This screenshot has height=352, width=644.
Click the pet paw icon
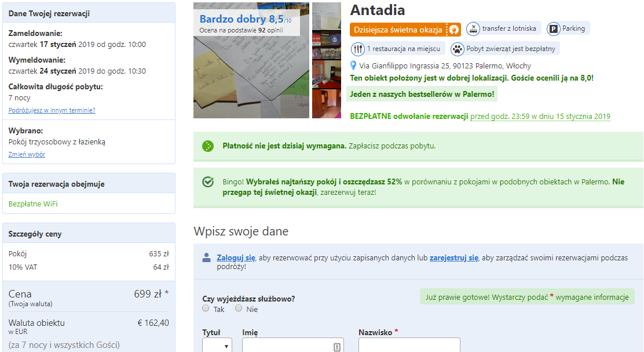[x=457, y=49]
